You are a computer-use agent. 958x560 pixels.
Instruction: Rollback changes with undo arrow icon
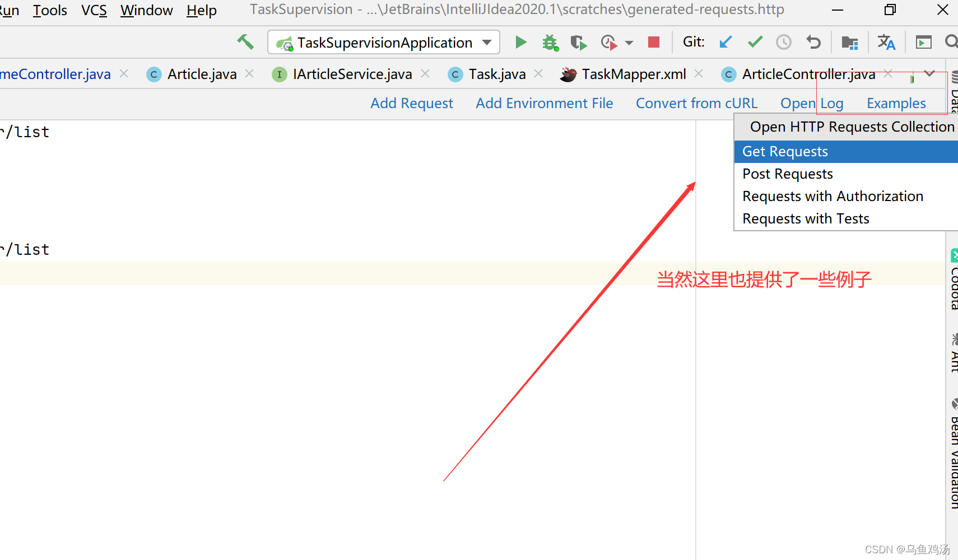tap(813, 42)
